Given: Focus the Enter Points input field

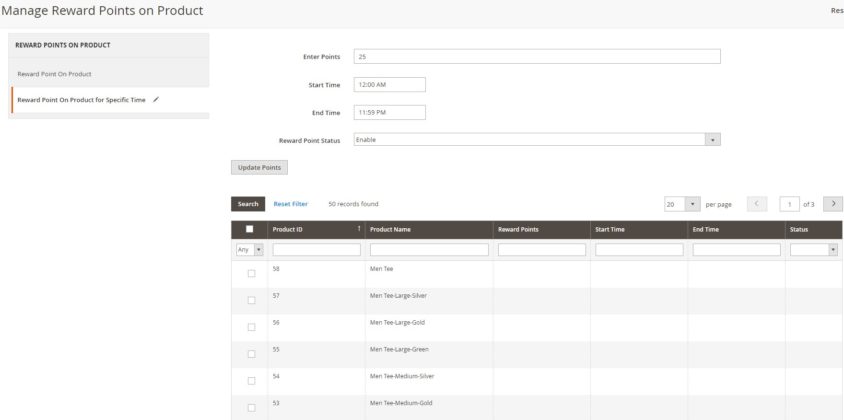Looking at the screenshot, I should point(537,57).
